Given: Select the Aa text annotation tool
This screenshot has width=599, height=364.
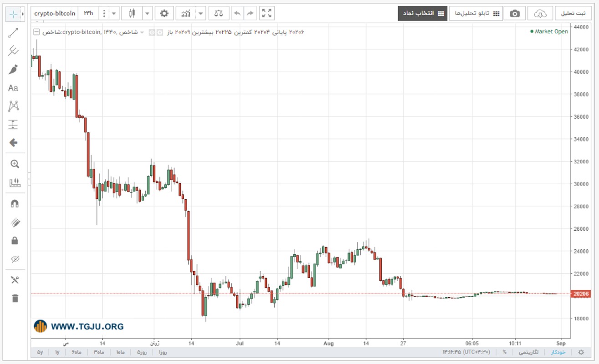Looking at the screenshot, I should click(x=13, y=88).
